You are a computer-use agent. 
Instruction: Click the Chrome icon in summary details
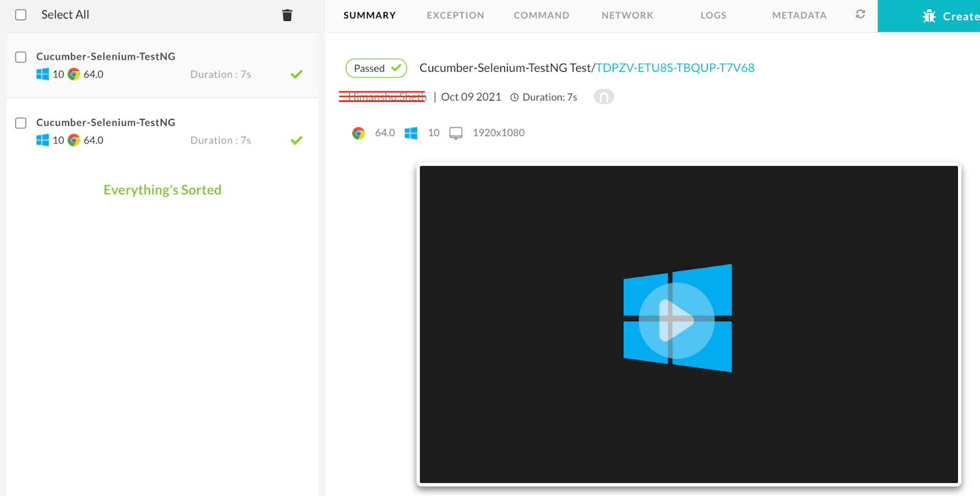coord(358,133)
